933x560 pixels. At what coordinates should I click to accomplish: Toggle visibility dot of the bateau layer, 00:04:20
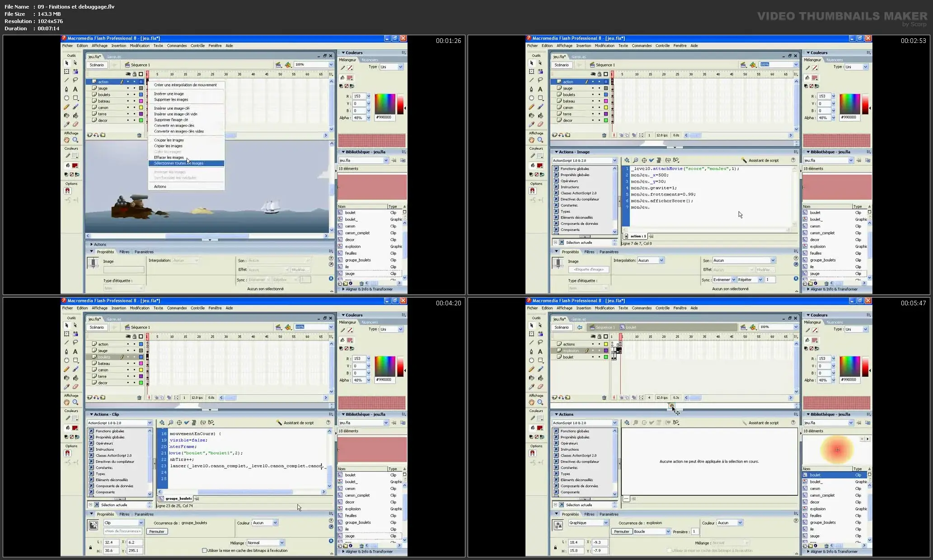tap(128, 364)
